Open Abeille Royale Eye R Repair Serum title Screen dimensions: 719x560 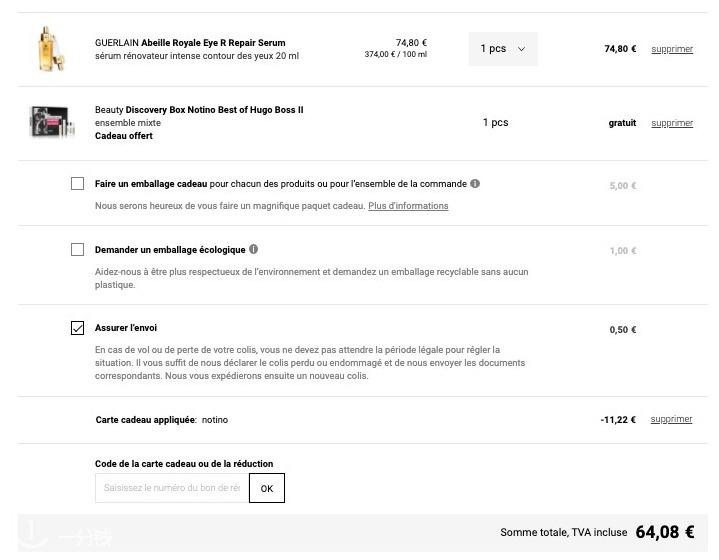click(213, 43)
